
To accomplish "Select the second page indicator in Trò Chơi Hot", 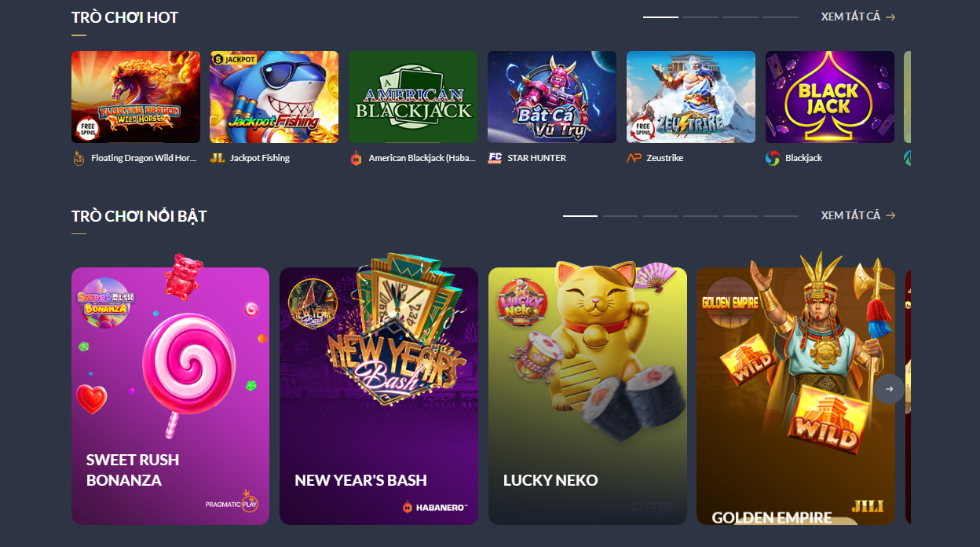I will [x=700, y=17].
